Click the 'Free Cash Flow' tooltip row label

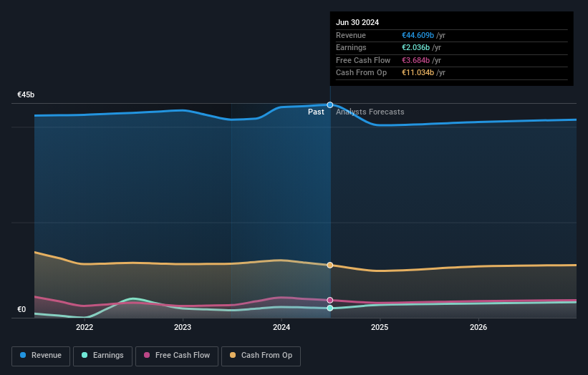pos(363,60)
